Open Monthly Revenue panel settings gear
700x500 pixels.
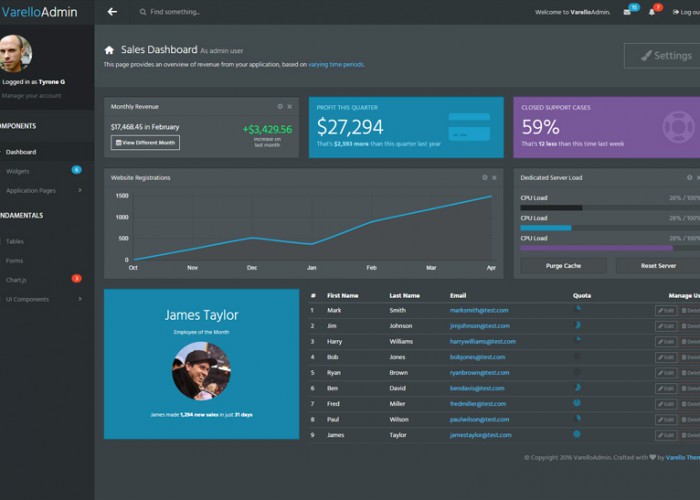coord(280,106)
